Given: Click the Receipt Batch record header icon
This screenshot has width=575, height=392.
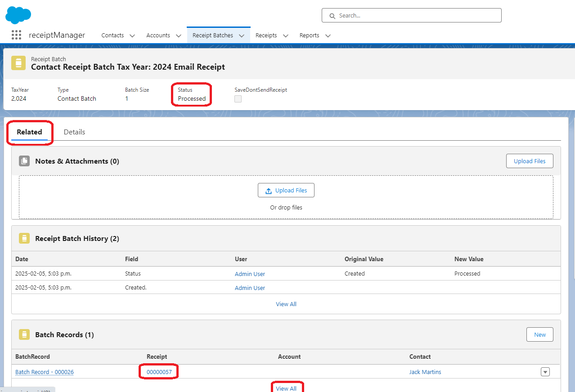Looking at the screenshot, I should click(x=18, y=63).
